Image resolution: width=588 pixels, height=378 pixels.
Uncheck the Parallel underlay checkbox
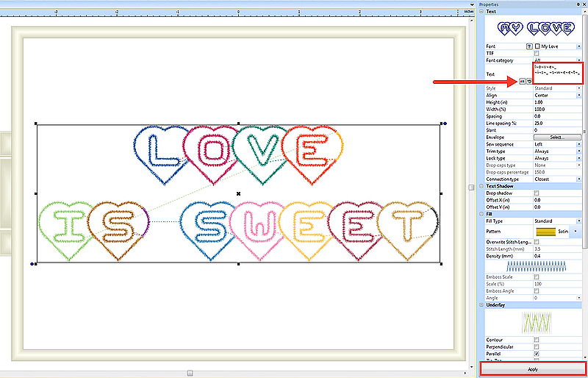(536, 353)
